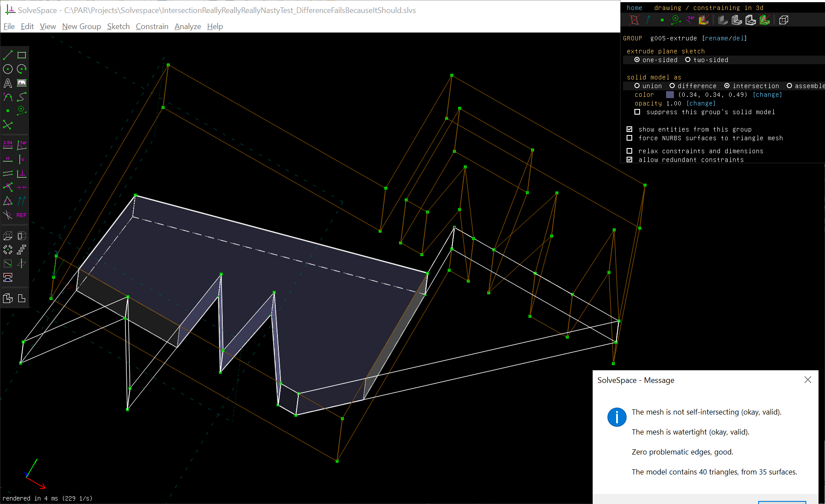Close the SolveSpace Message dialog

tap(808, 380)
